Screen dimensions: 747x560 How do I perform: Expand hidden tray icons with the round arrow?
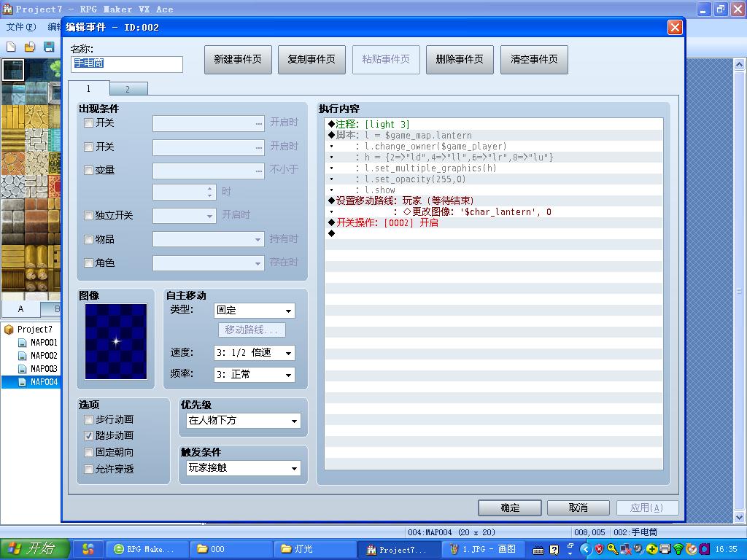586,550
